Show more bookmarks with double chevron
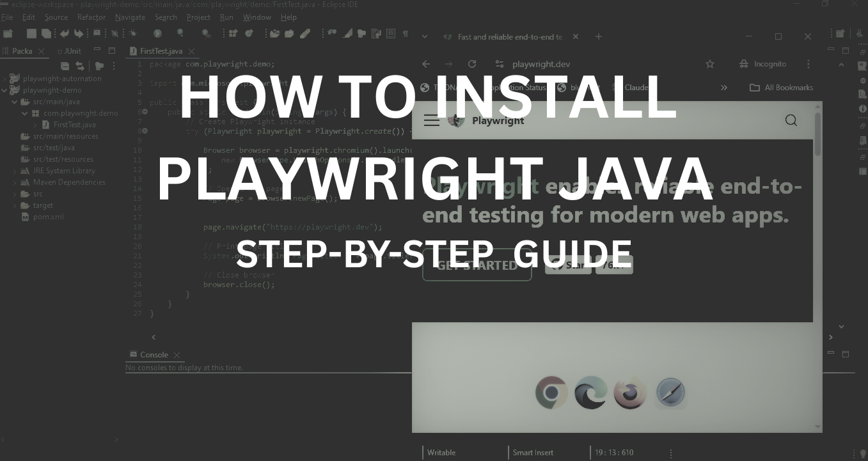This screenshot has width=868, height=461. [x=724, y=88]
